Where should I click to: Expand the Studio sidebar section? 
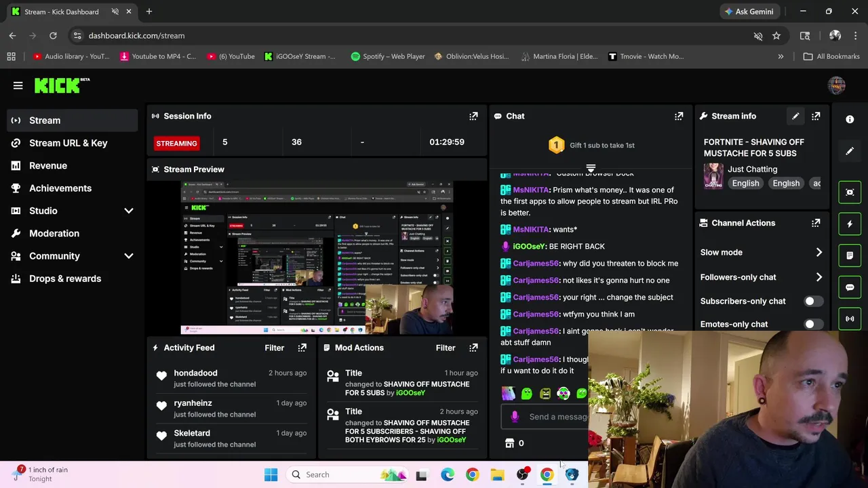[129, 211]
